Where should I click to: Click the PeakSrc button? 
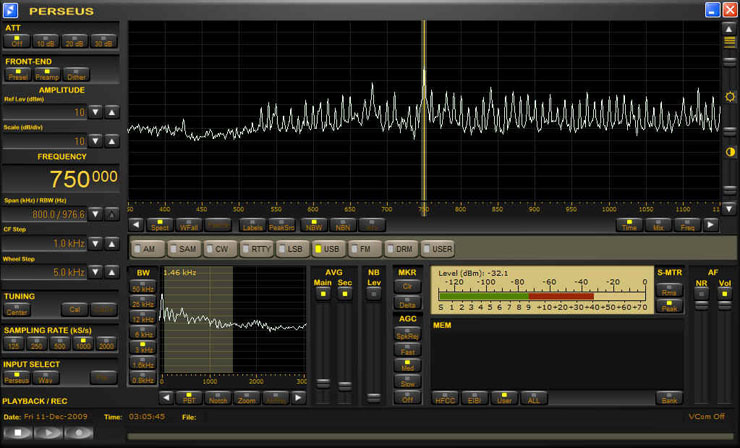pyautogui.click(x=281, y=225)
